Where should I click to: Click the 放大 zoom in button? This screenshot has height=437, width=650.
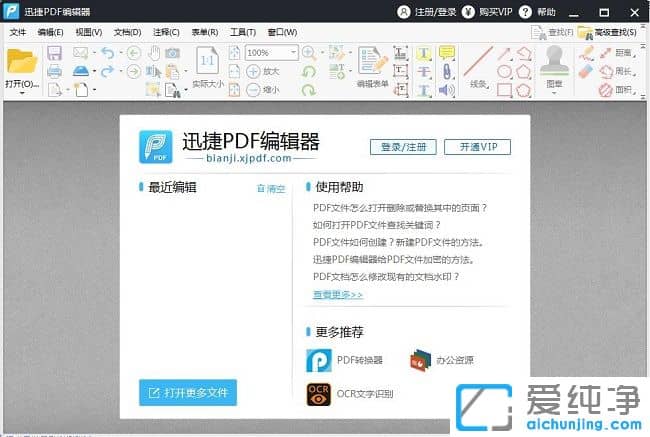pyautogui.click(x=263, y=71)
